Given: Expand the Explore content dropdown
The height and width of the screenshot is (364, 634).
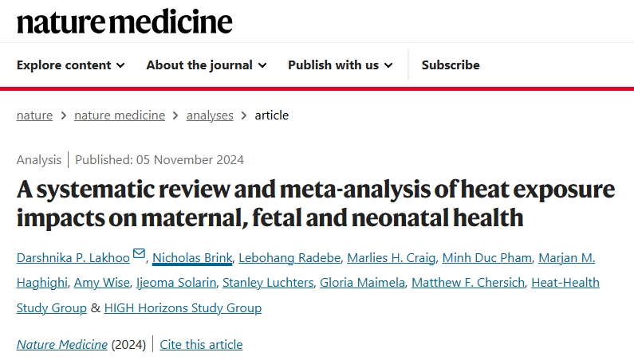Looking at the screenshot, I should click(x=70, y=65).
